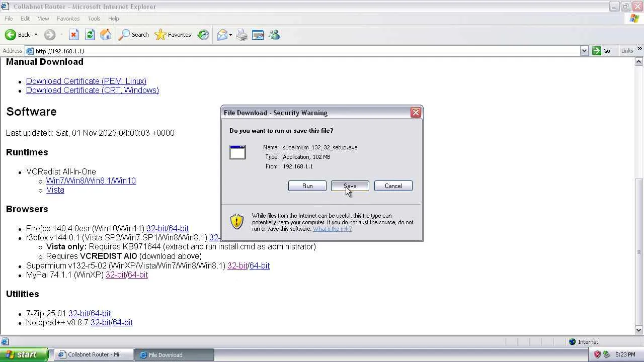Screen dimensions: 644x362
Task: Go back using the Back arrow icon
Action: (x=11, y=35)
